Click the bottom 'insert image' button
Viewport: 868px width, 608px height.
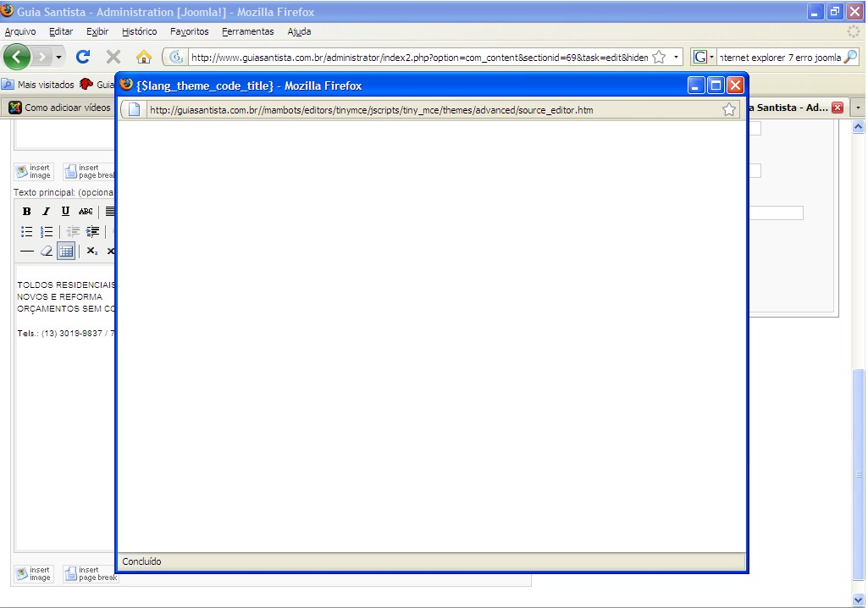[34, 573]
